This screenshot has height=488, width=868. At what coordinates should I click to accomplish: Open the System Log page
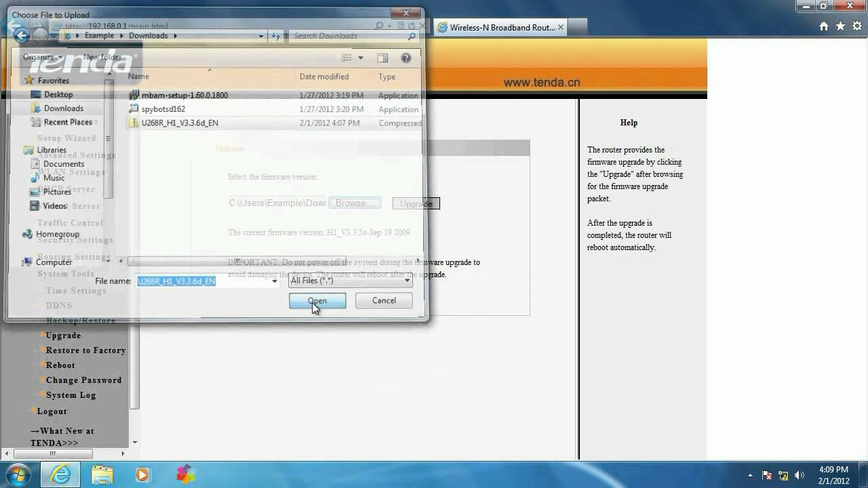click(x=71, y=395)
